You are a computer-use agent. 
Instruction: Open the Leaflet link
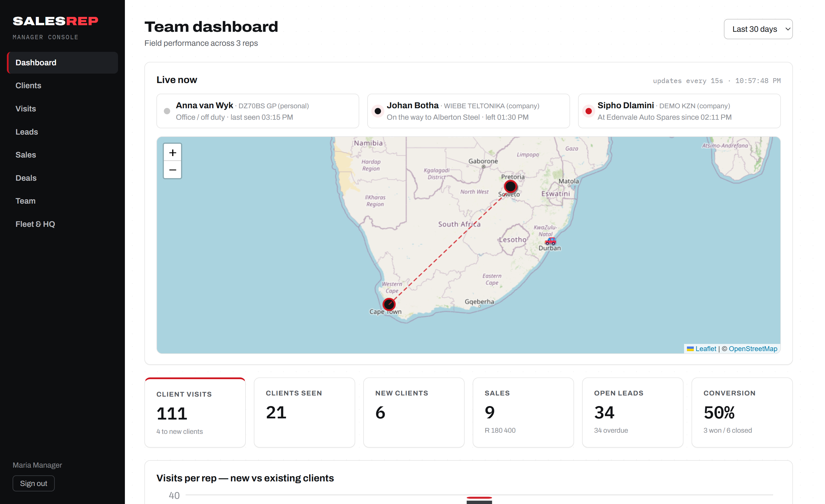tap(706, 349)
